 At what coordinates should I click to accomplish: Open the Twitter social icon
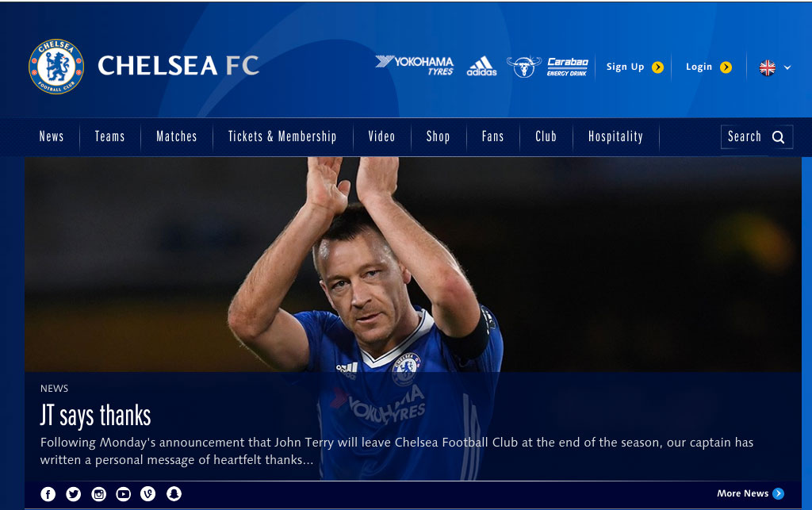click(x=74, y=494)
